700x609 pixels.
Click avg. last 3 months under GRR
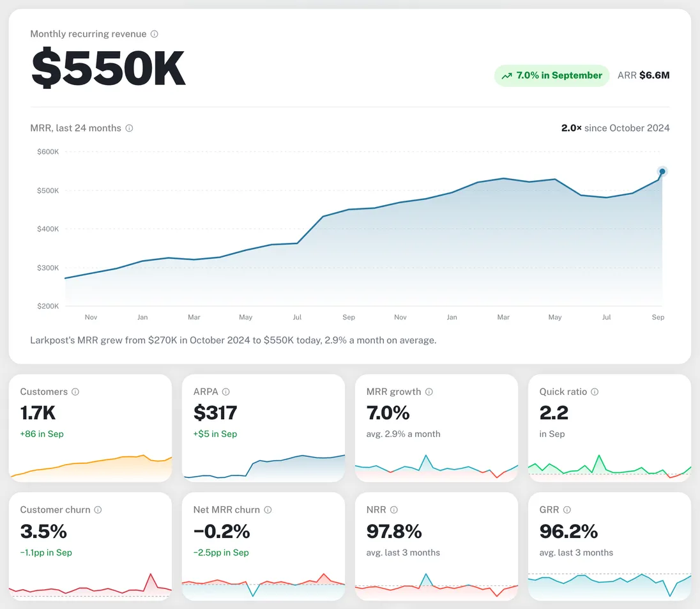coord(576,553)
